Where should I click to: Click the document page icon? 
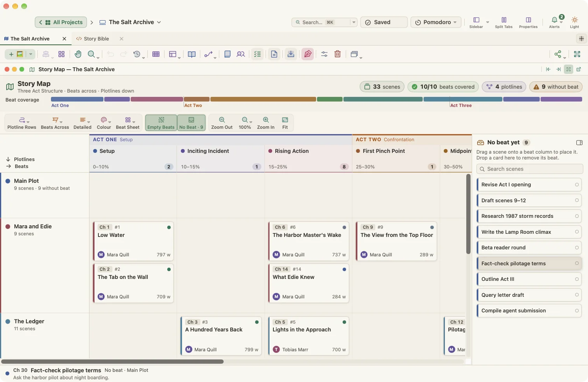[274, 54]
